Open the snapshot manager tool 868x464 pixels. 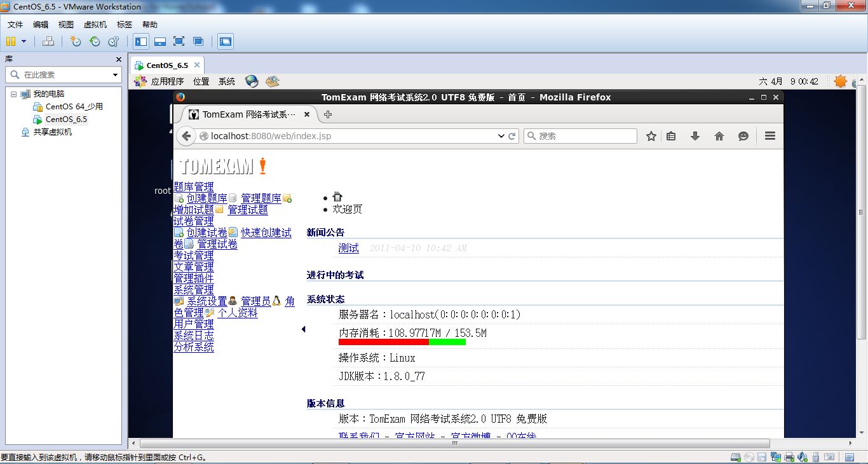click(114, 41)
